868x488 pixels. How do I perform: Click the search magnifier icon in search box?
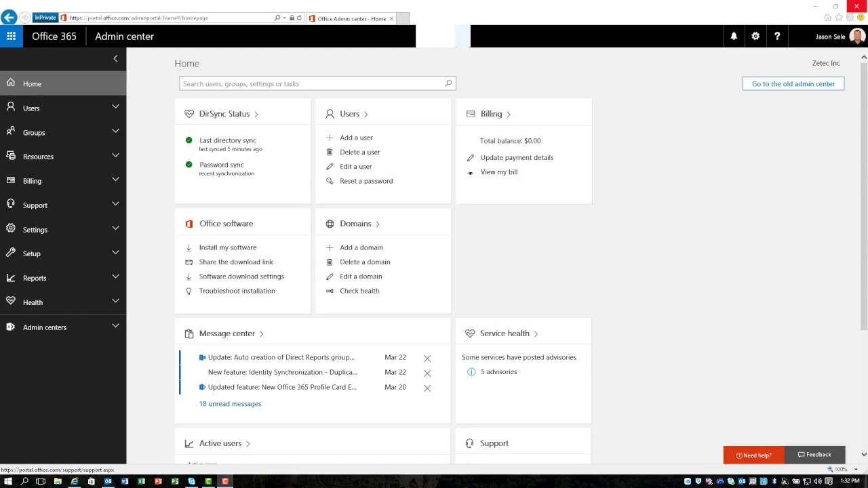pos(448,83)
